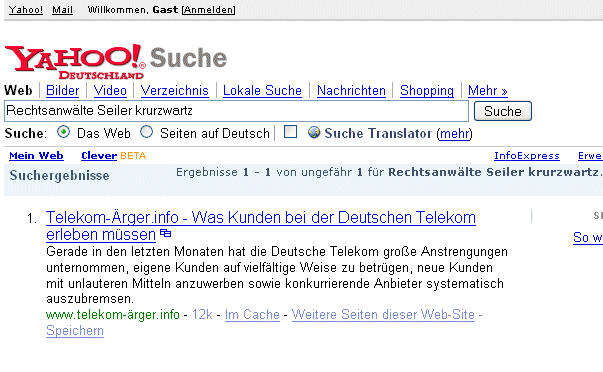
Task: Click the Speichern link
Action: pyautogui.click(x=75, y=331)
